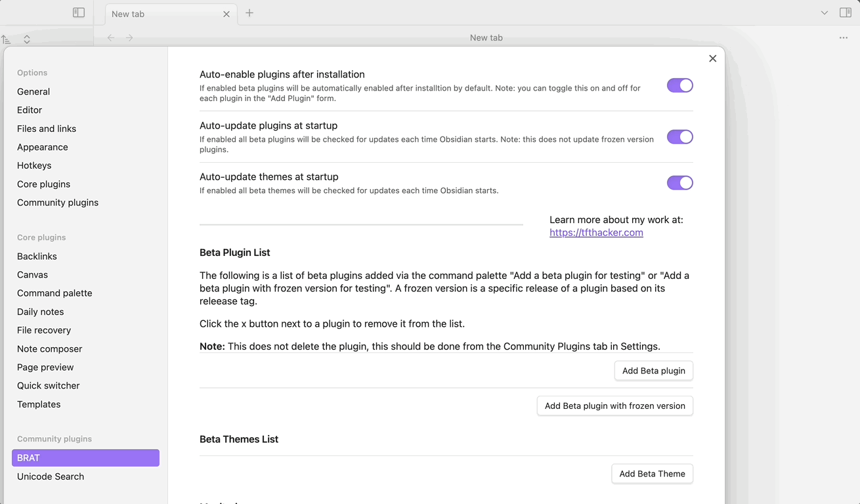Click the expand/collapse all icon

(x=27, y=39)
